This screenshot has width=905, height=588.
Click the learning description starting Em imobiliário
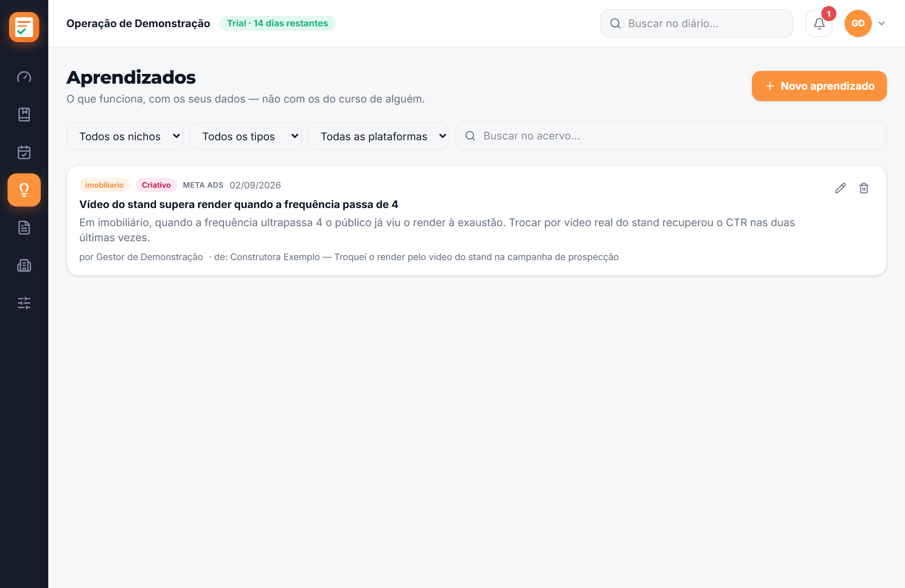[437, 230]
